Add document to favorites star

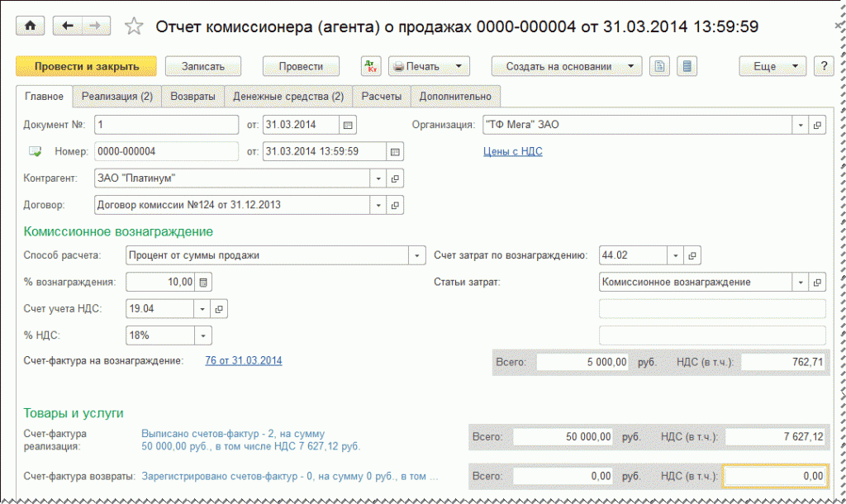134,26
